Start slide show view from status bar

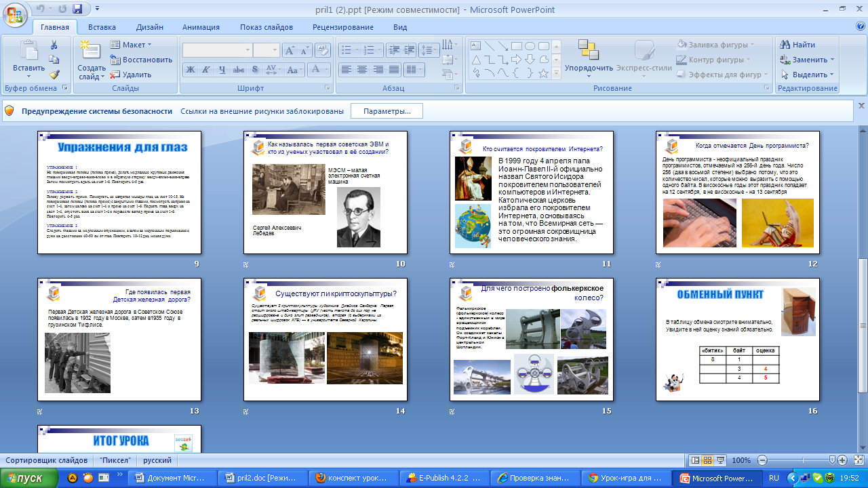(720, 460)
